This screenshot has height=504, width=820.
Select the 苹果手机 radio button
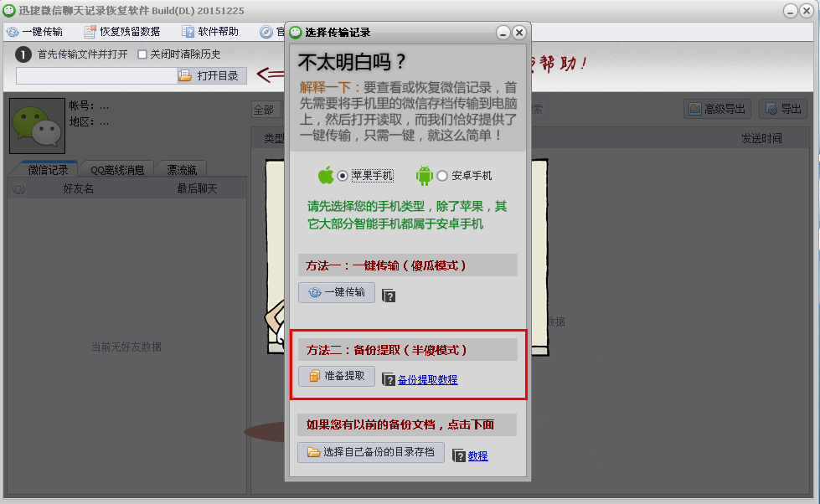(x=343, y=176)
